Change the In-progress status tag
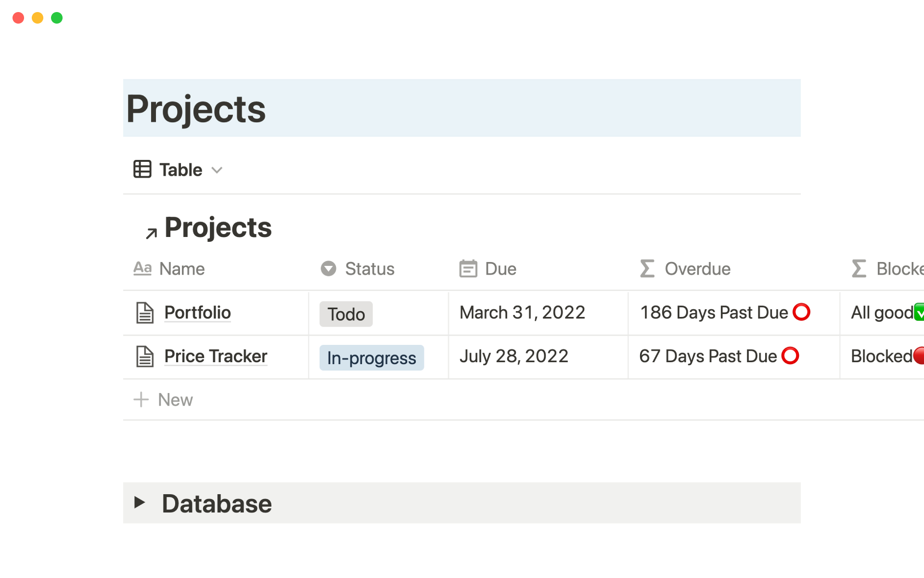This screenshot has height=578, width=924. pos(372,358)
